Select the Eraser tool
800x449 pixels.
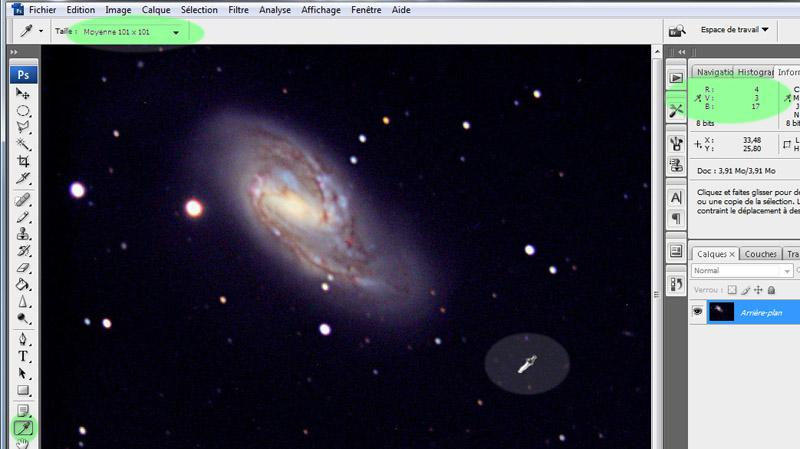[x=22, y=267]
